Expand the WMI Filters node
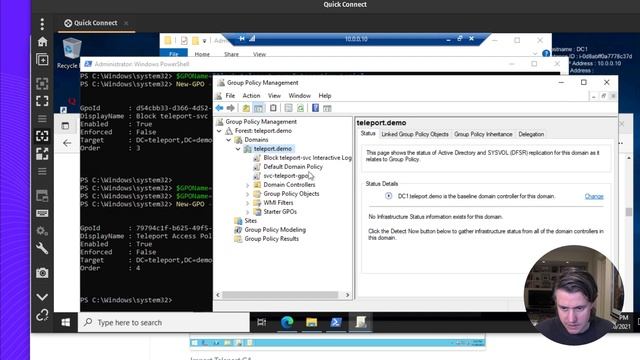 coord(247,203)
